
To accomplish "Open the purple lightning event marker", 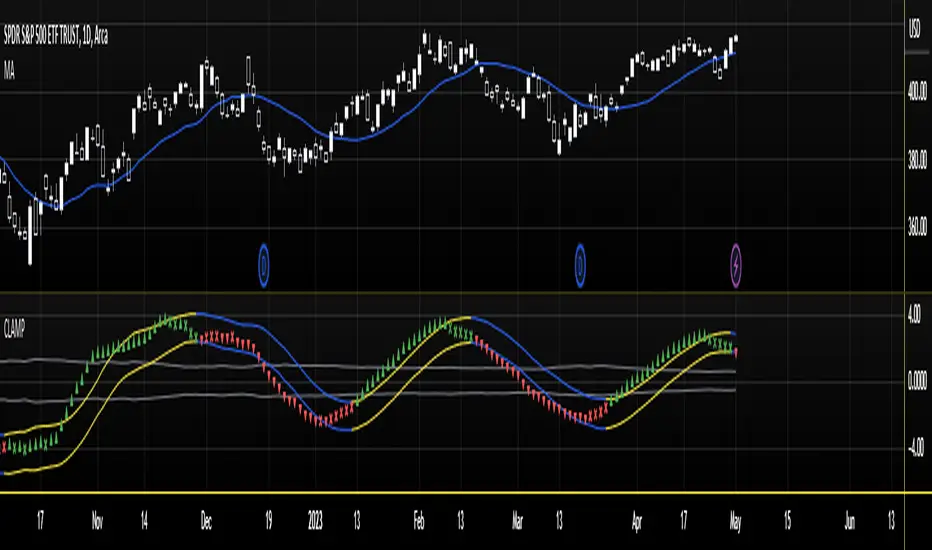I will [737, 264].
